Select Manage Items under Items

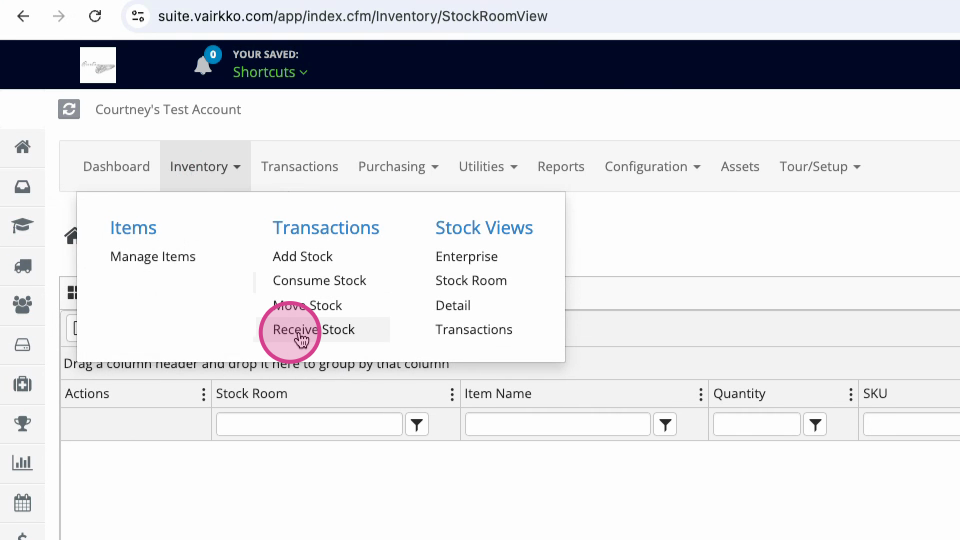[153, 257]
